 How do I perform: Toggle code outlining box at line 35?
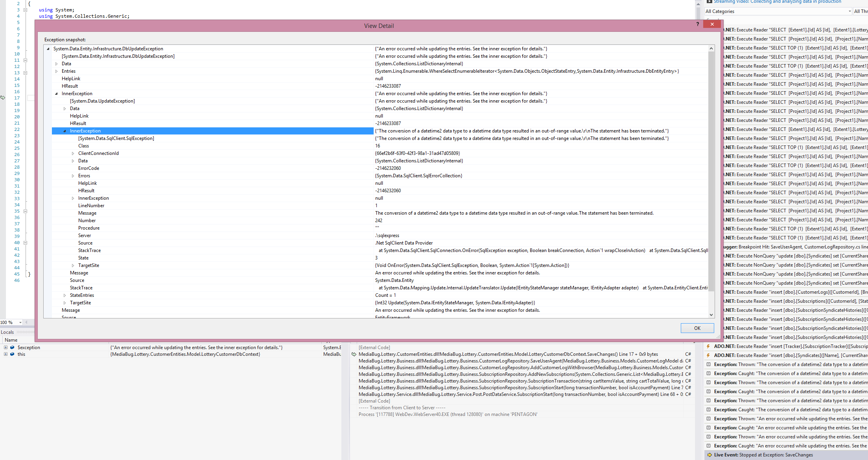25,211
